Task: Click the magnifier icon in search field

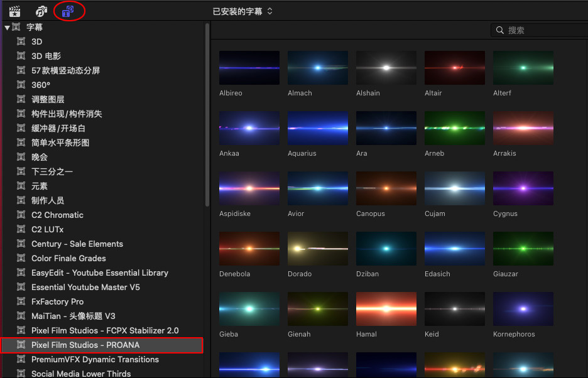Action: 499,30
